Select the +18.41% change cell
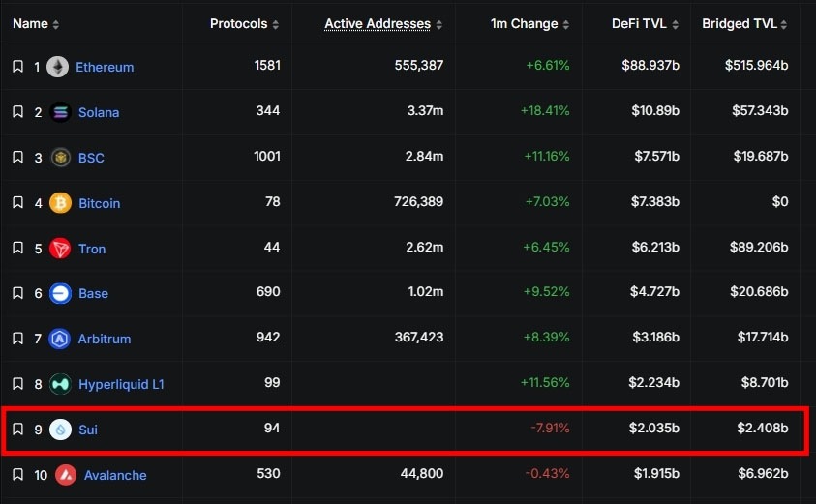The image size is (816, 504). click(x=545, y=111)
